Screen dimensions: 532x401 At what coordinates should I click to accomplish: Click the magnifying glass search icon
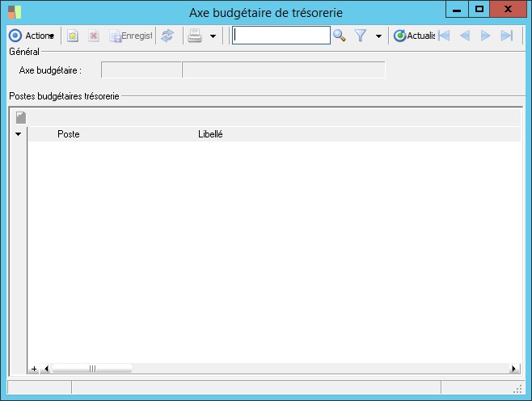coord(340,36)
